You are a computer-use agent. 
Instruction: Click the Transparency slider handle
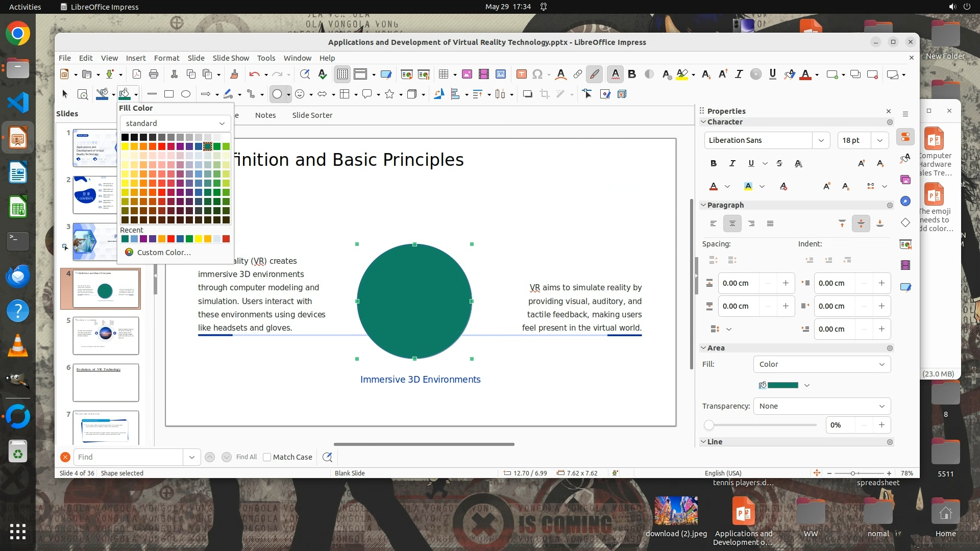709,425
